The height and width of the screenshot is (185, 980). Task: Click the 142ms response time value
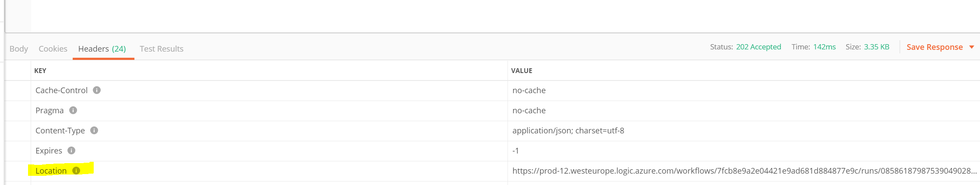825,47
